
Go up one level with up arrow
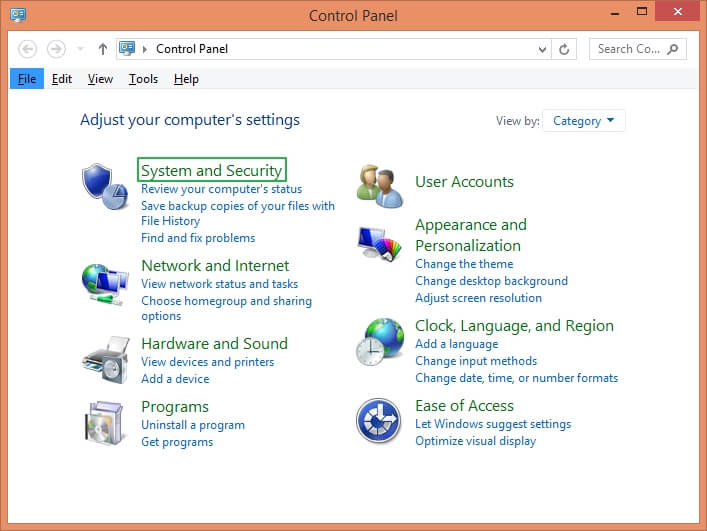[x=103, y=49]
